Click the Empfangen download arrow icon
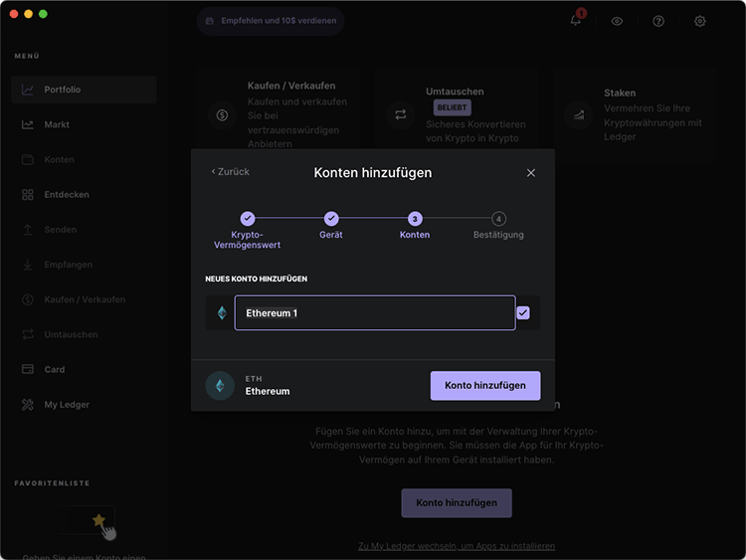The height and width of the screenshot is (560, 746). pos(28,265)
